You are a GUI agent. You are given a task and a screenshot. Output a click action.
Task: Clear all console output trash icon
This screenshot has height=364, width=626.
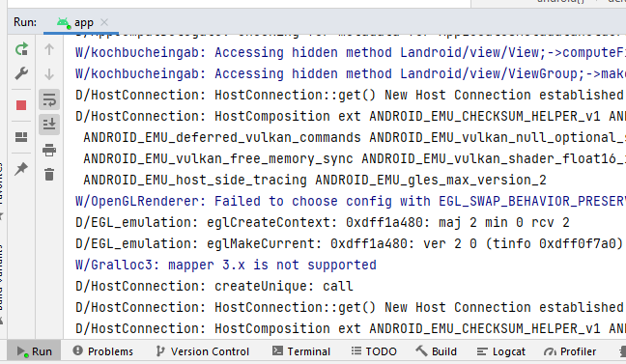(x=49, y=175)
